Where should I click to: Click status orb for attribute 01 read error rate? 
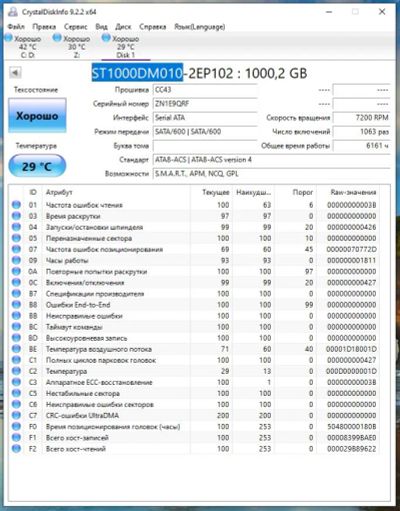click(x=16, y=205)
